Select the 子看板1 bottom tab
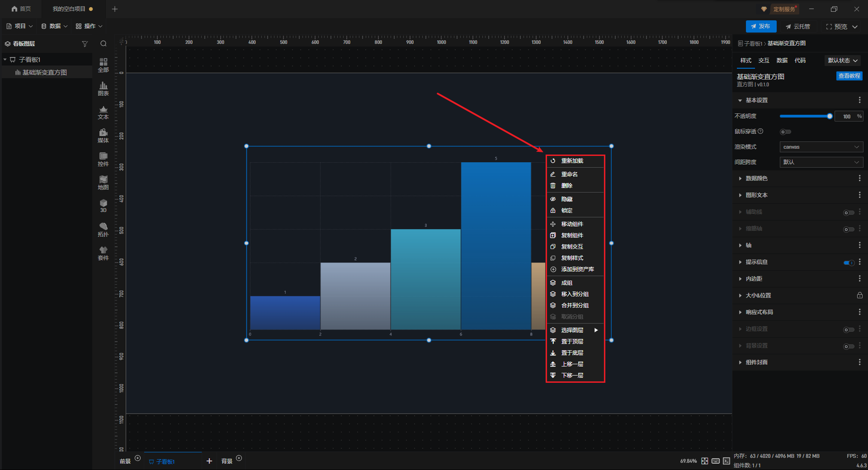Screen dimensions: 868x470 coord(173,461)
